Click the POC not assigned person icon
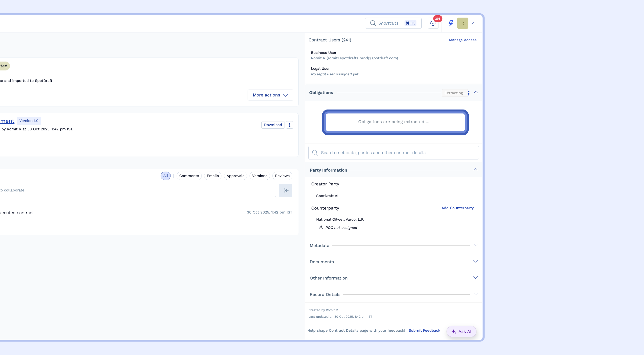 coord(321,227)
